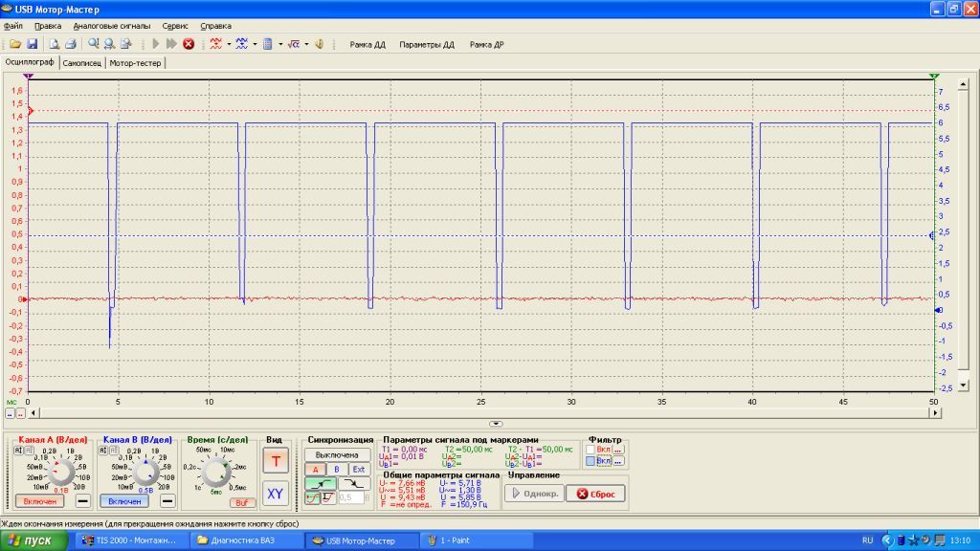Open the 'Аналоговые сигналы' menu
This screenshot has height=551, width=980.
112,26
